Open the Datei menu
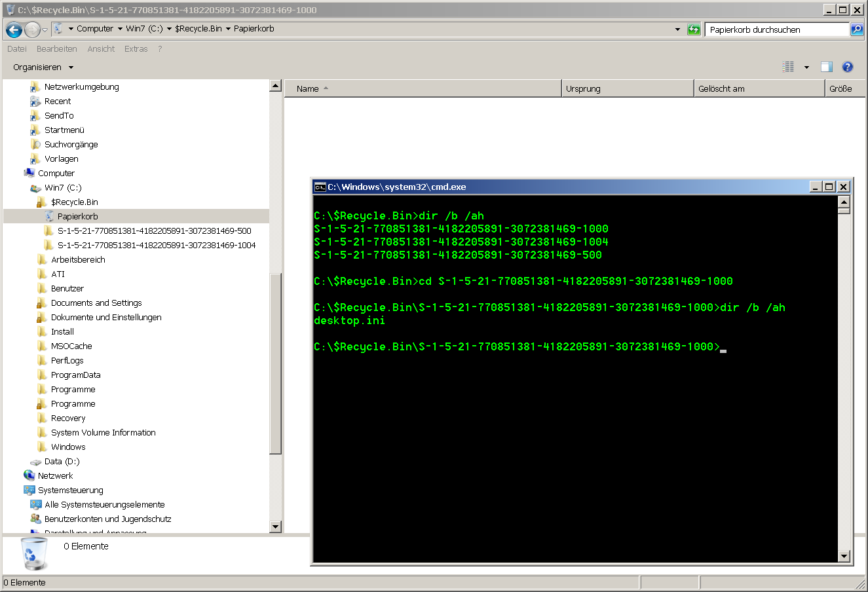The width and height of the screenshot is (868, 592). [17, 48]
